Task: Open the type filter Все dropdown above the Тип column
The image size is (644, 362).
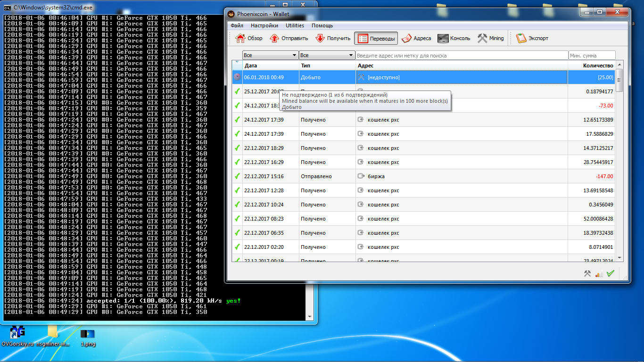Action: pyautogui.click(x=327, y=55)
